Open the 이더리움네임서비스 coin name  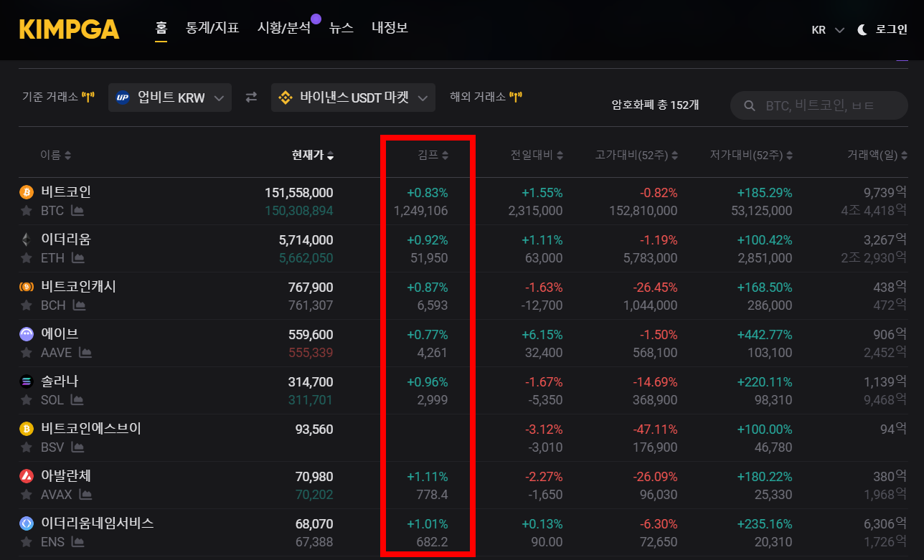[98, 523]
